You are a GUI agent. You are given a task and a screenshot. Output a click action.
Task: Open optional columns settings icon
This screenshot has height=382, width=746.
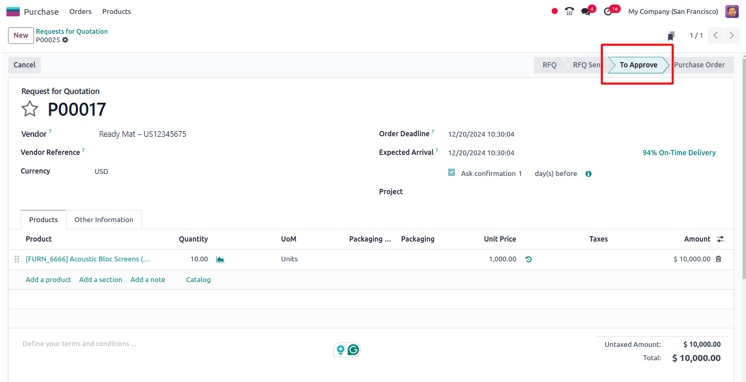point(720,239)
